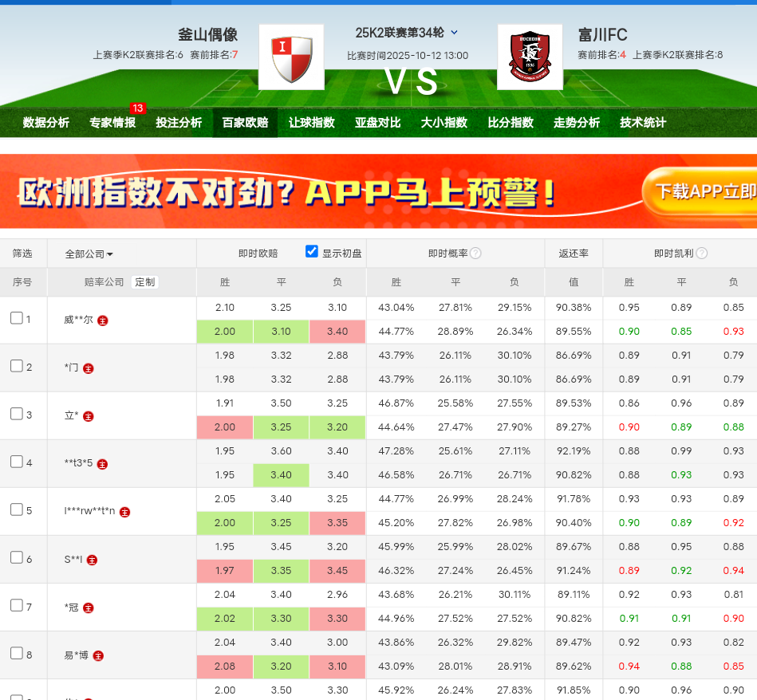Select the checkbox for row 5
Image resolution: width=757 pixels, height=700 pixels.
(x=17, y=509)
